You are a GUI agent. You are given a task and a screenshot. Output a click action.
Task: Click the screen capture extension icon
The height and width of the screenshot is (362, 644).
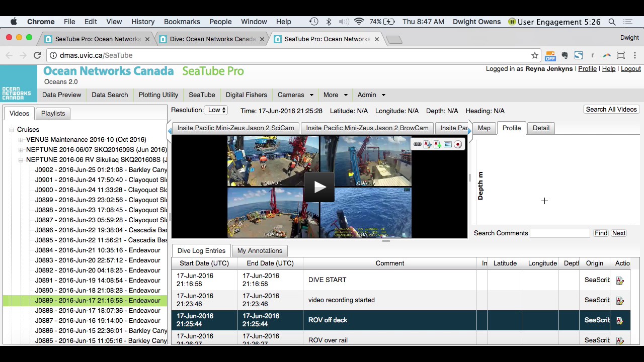(621, 55)
